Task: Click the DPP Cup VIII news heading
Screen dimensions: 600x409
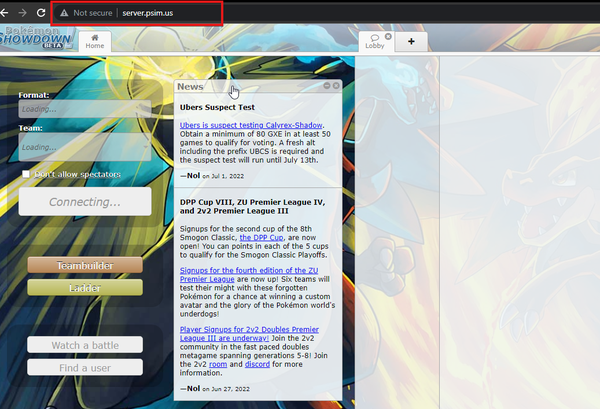Action: click(253, 207)
